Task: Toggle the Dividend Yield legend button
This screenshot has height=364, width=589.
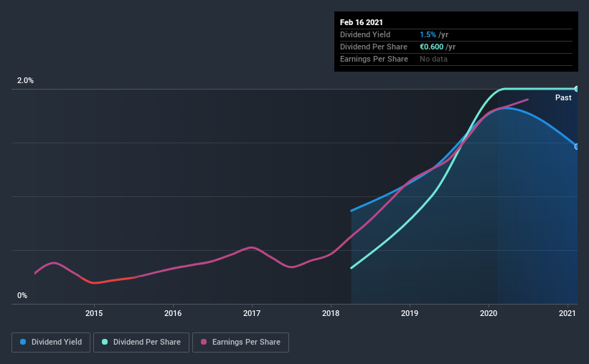Action: coord(51,343)
